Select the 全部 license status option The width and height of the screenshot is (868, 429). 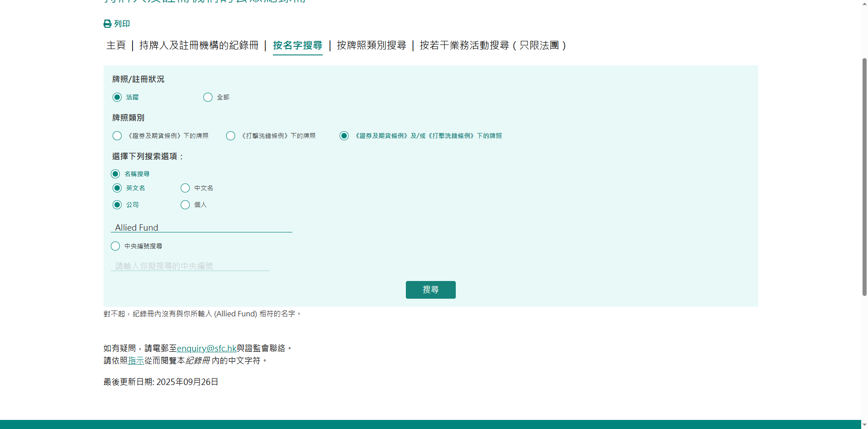(208, 97)
